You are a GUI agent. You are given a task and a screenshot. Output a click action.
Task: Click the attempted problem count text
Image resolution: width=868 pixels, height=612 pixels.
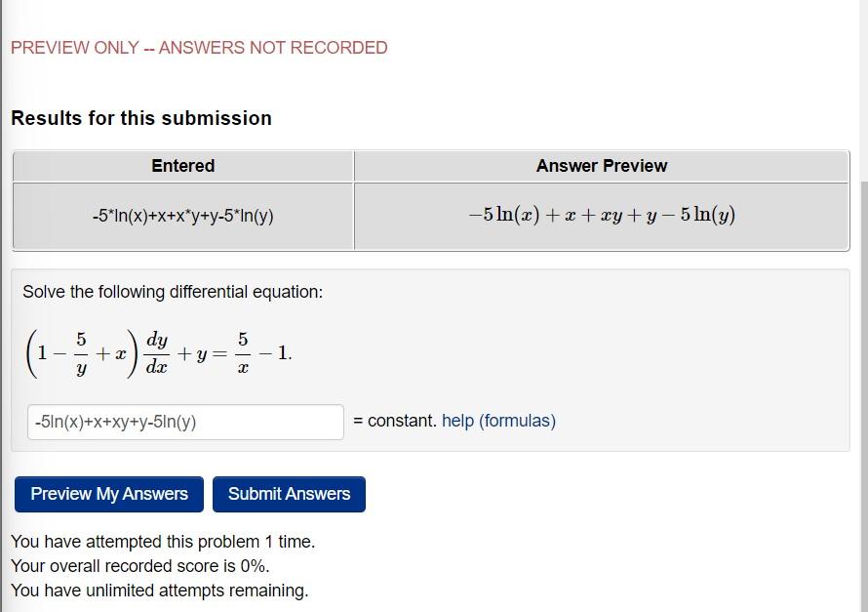click(163, 542)
